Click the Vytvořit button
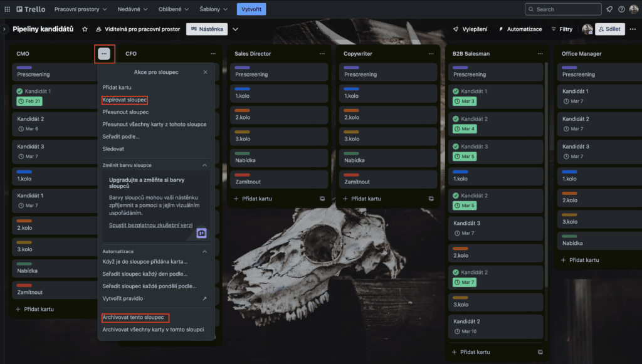Screen dimensions: 642x364 point(251,9)
